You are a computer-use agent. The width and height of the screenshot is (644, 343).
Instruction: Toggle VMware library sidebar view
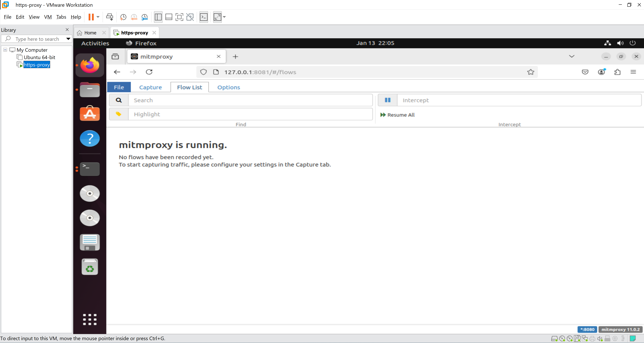(x=158, y=17)
